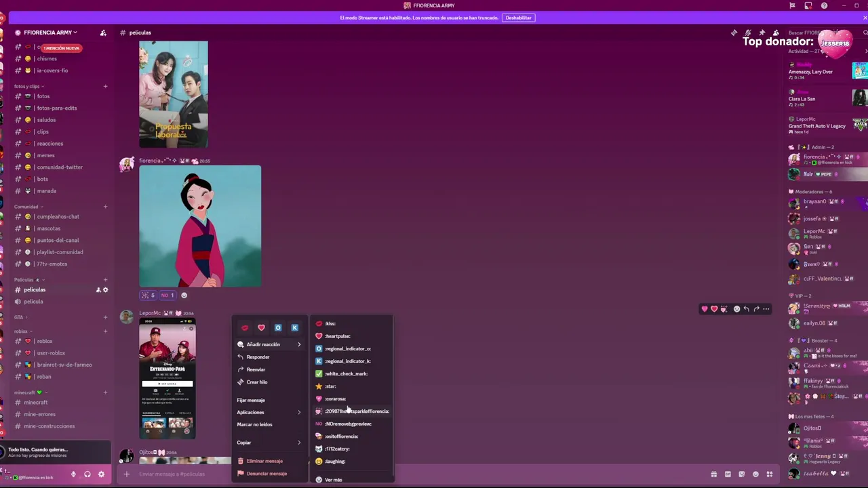Open the Mulan image attachment
This screenshot has width=868, height=488.
200,226
